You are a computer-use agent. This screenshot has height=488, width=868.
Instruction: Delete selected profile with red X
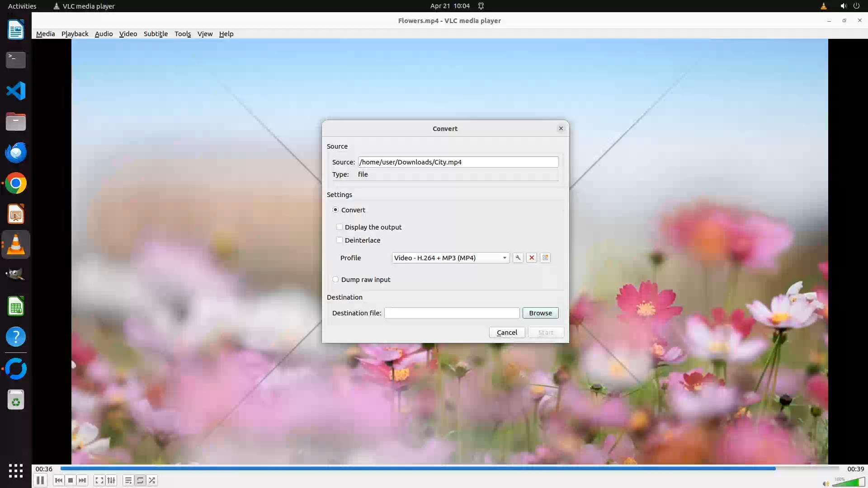click(x=532, y=258)
